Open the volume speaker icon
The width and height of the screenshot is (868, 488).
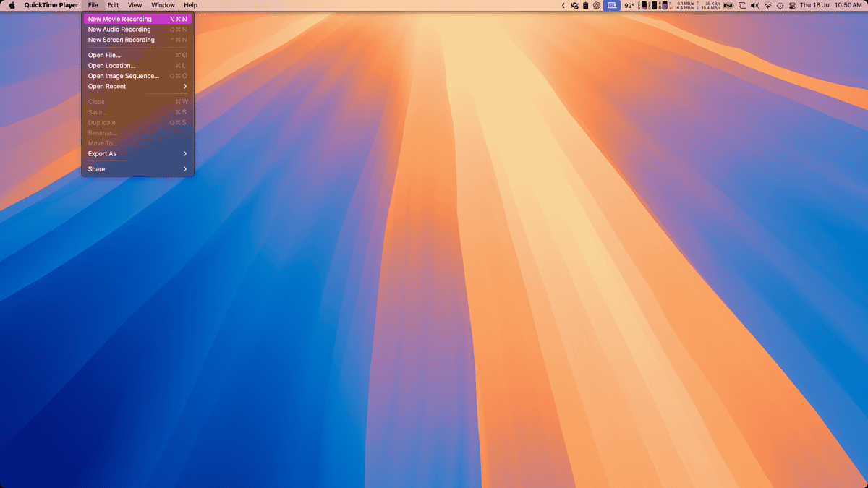coord(755,5)
